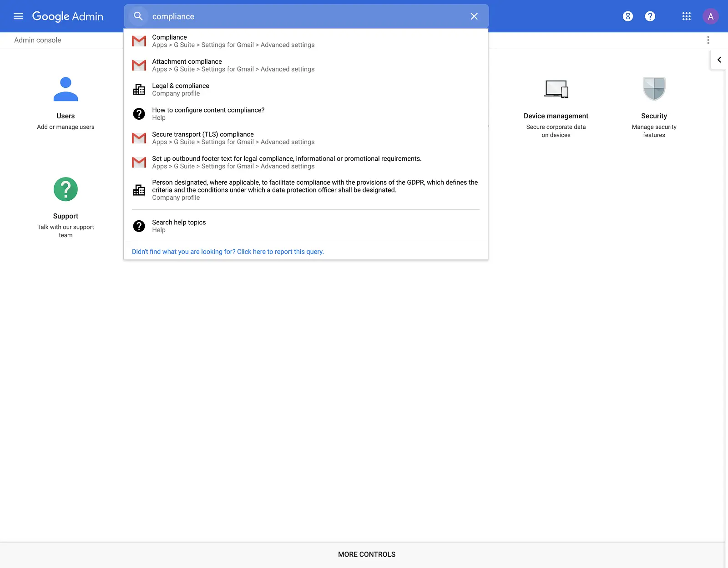This screenshot has height=568, width=728.
Task: Open the Users label link
Action: tap(66, 116)
